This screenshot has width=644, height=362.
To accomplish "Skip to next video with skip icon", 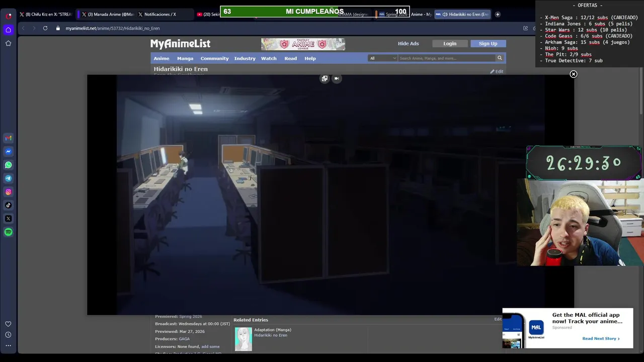I will [x=337, y=78].
